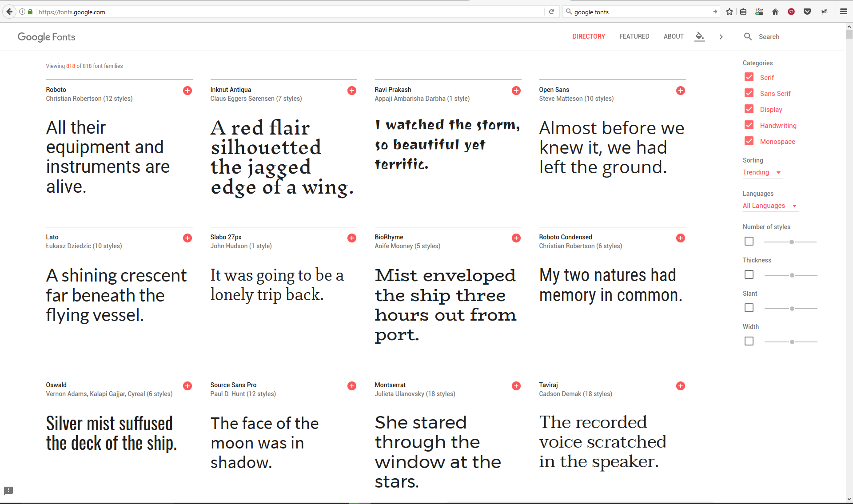Enable the Width filter checkbox

pyautogui.click(x=749, y=341)
